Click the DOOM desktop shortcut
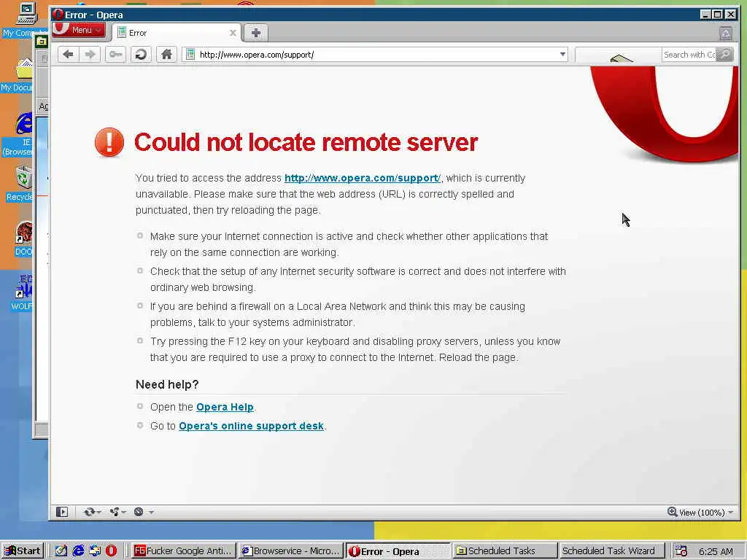Viewport: 747px width, 560px height. click(23, 239)
